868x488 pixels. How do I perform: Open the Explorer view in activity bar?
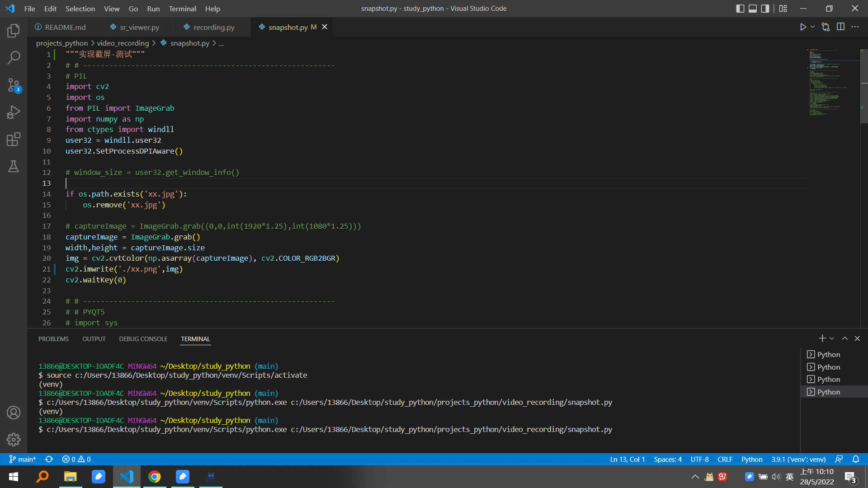point(14,31)
